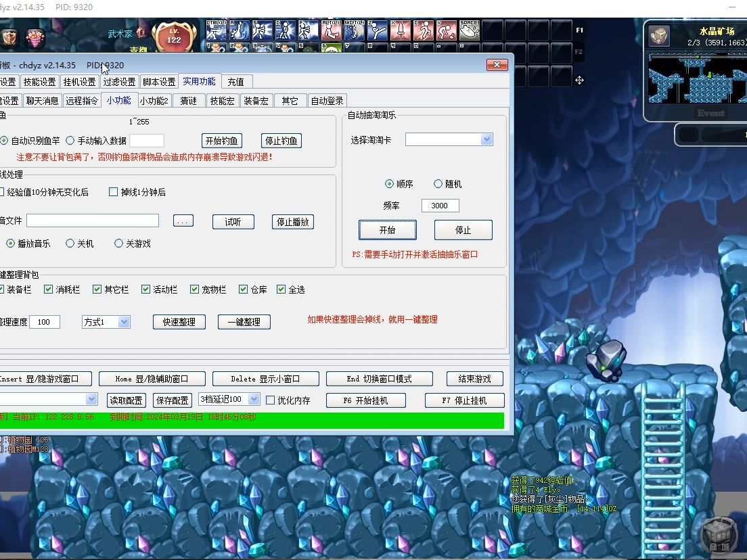Click the 开始 button in 自动抽淘淘乐
Viewport: 747px width, 560px height.
point(387,230)
